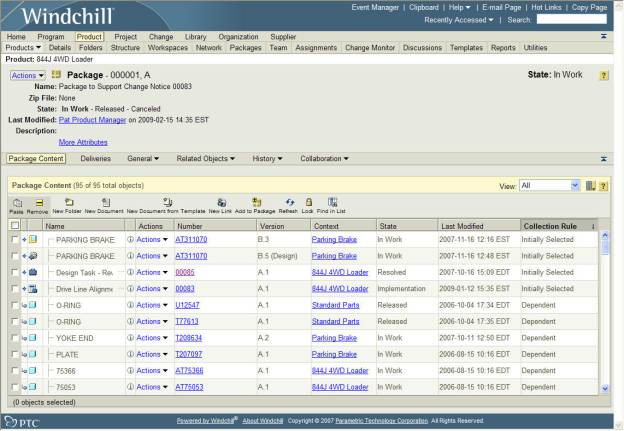Click the New Document icon
624x431 pixels.
pyautogui.click(x=105, y=202)
